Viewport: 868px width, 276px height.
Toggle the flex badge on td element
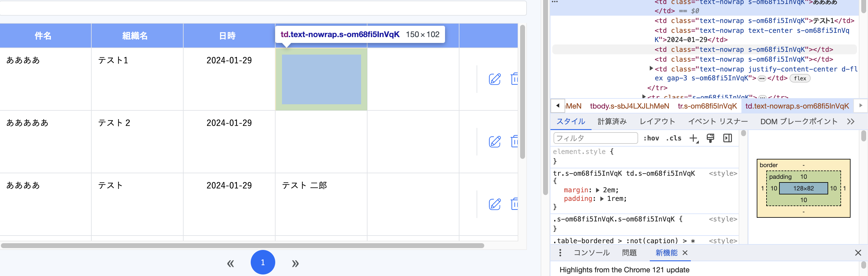[800, 79]
